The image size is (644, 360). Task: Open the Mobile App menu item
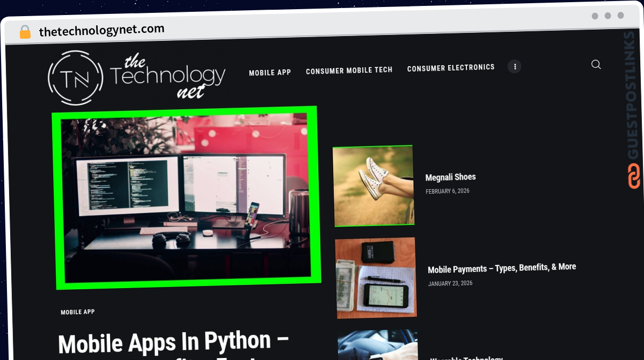click(x=270, y=73)
